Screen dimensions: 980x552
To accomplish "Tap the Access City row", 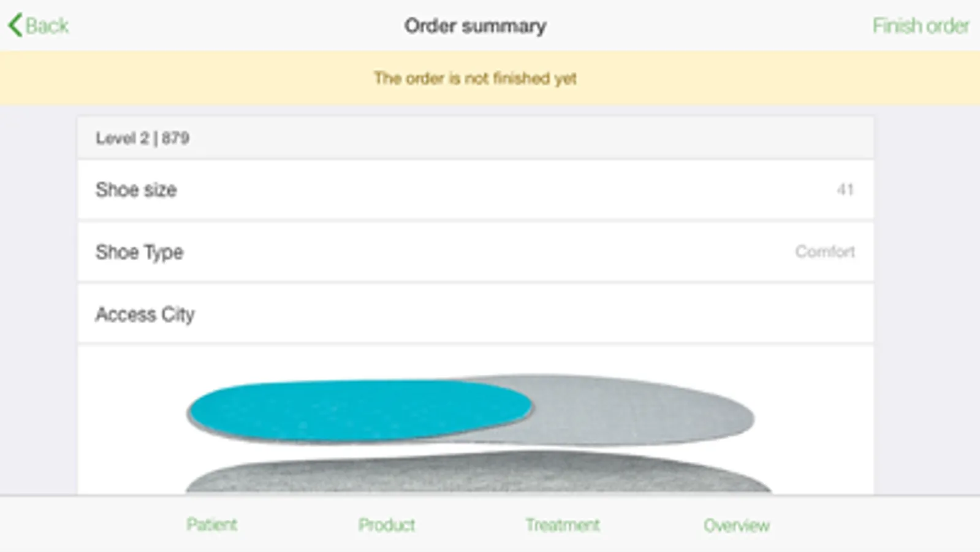I will [x=476, y=314].
